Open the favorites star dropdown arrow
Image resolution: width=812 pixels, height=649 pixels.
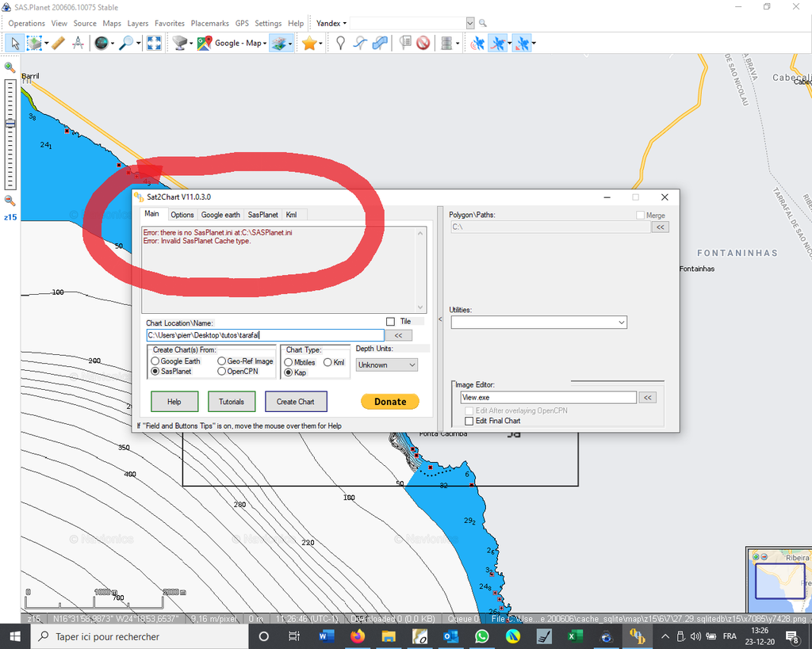320,44
